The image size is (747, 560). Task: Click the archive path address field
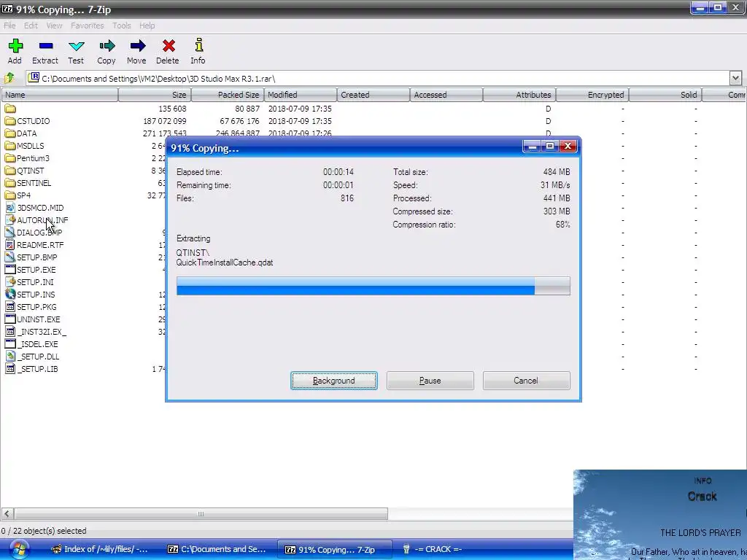click(x=378, y=78)
